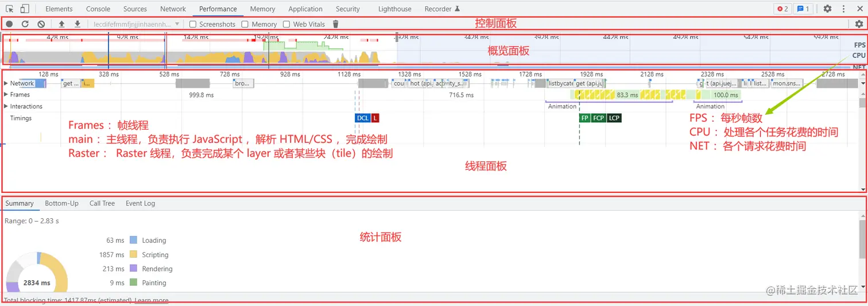
Task: Click the Range: 0 – 2.83 s text
Action: click(x=32, y=220)
